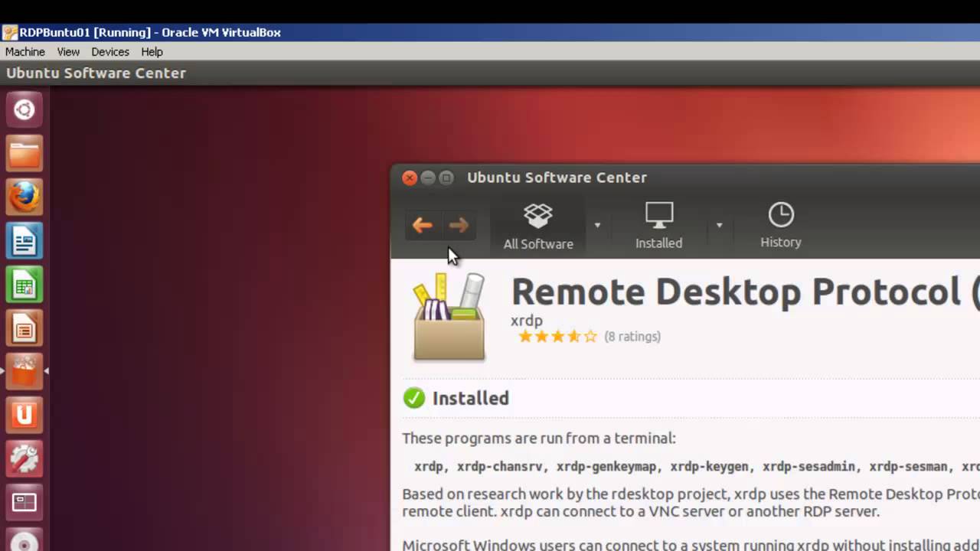Click the disc icon in the launcher

click(24, 540)
